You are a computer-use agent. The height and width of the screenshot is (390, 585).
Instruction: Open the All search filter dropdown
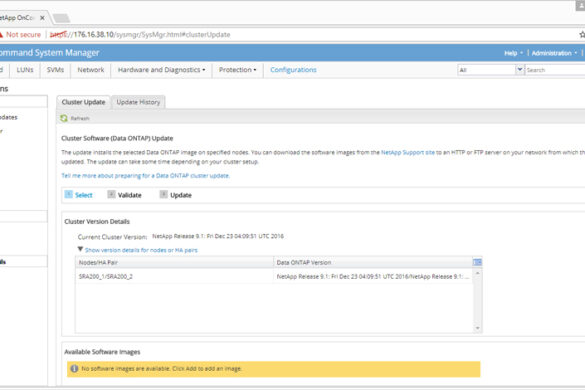[520, 69]
